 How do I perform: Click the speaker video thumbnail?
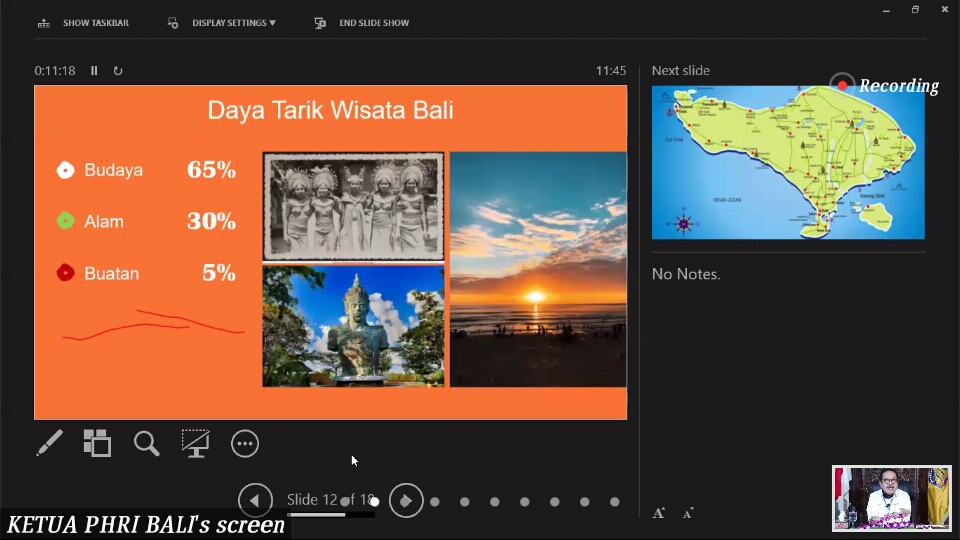(891, 498)
